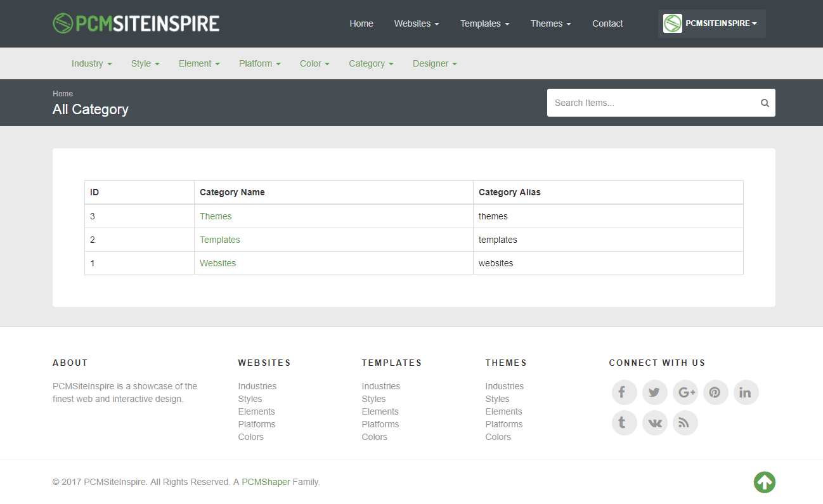Image resolution: width=823 pixels, height=504 pixels.
Task: Click Platforms under Themes footer
Action: [x=504, y=424]
